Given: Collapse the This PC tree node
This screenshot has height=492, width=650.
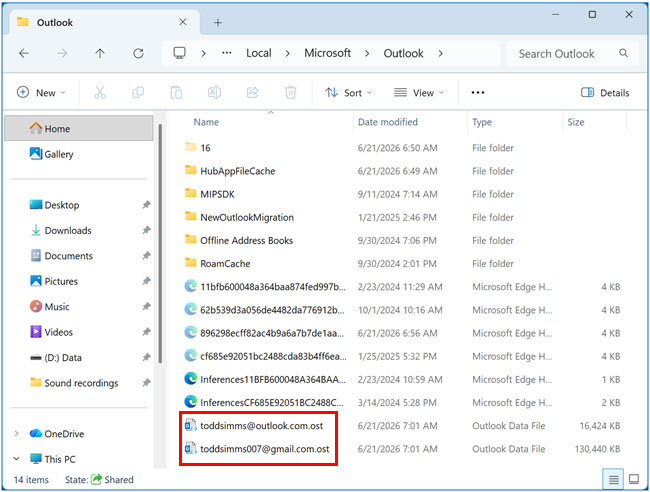Looking at the screenshot, I should pos(16,459).
